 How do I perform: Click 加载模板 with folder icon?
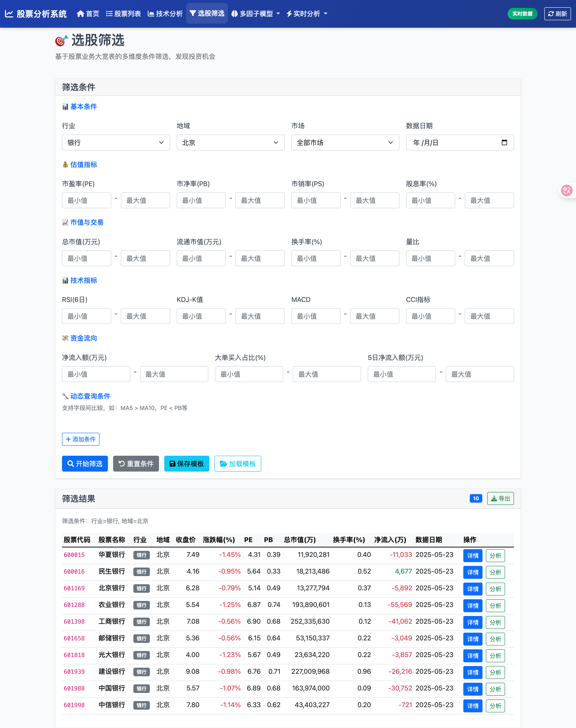coord(237,464)
